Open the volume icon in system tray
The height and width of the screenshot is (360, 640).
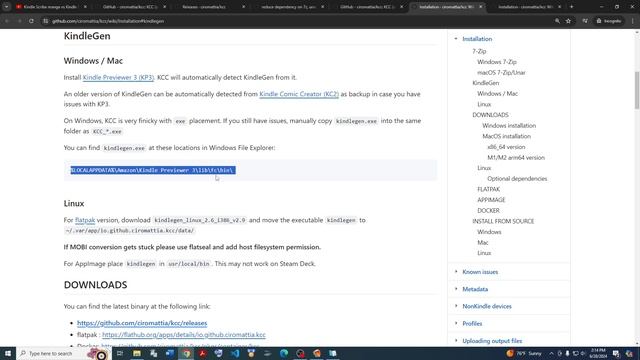(583, 353)
